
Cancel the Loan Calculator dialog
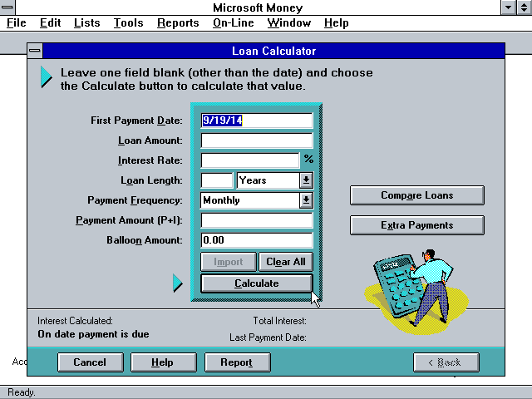(90, 362)
